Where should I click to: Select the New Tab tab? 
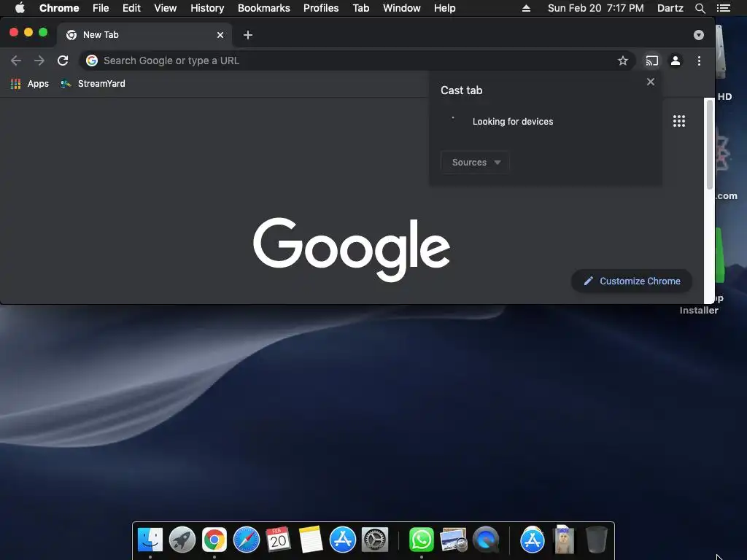144,35
